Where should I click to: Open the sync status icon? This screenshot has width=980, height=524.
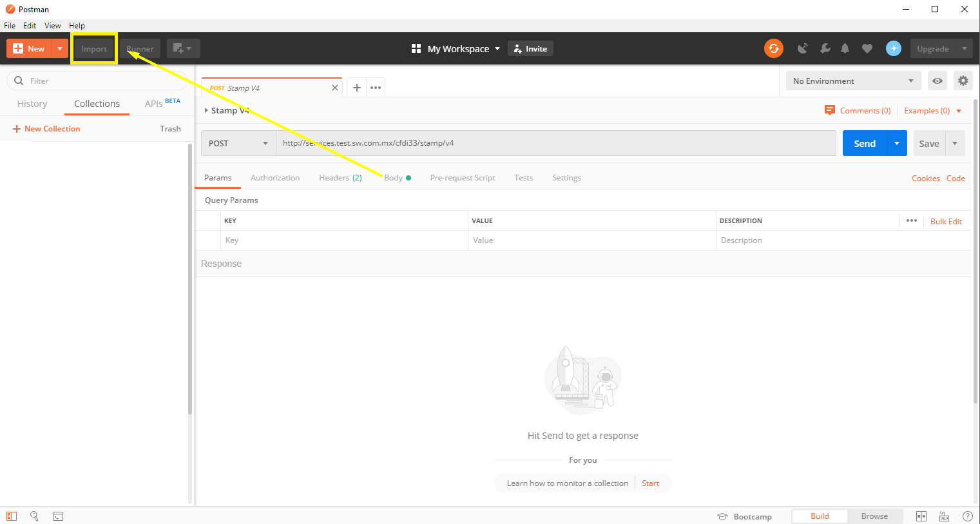pyautogui.click(x=773, y=48)
